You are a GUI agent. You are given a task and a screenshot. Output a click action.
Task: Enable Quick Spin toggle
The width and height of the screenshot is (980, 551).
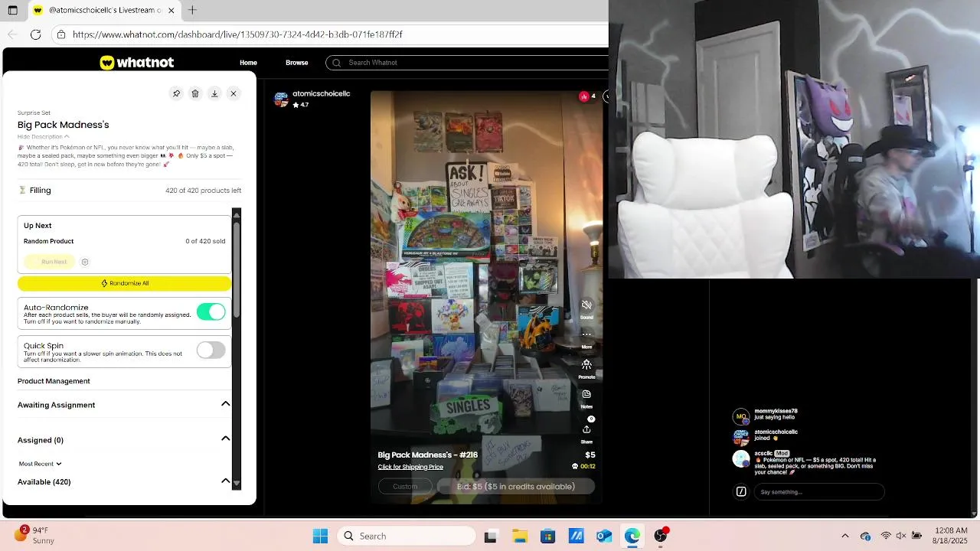211,350
